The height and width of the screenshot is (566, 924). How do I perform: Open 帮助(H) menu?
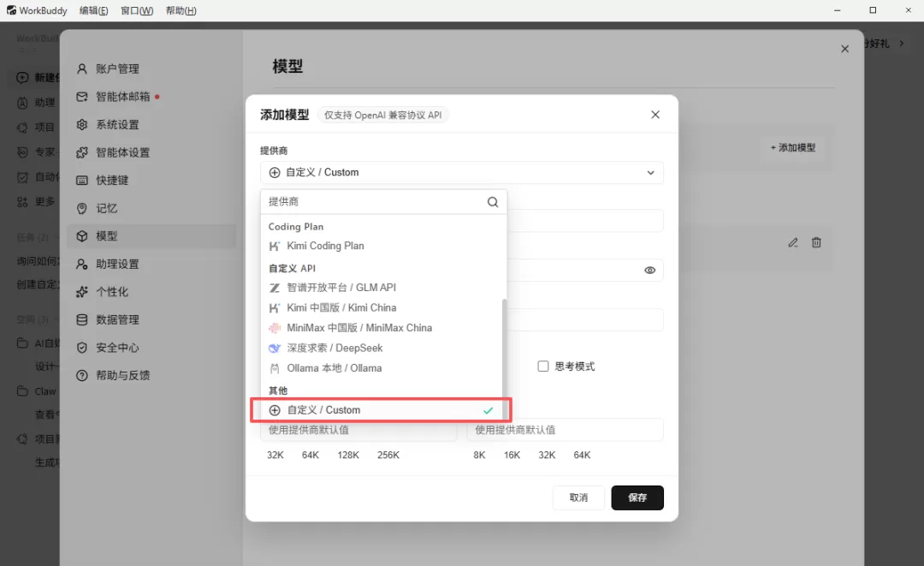click(x=181, y=10)
